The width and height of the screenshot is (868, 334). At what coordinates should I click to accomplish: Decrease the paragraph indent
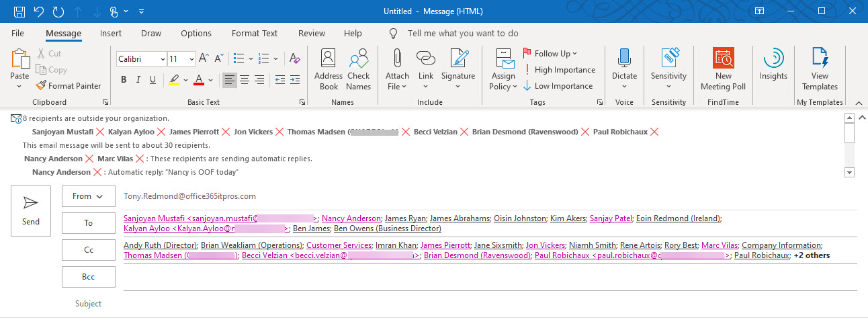(x=280, y=80)
